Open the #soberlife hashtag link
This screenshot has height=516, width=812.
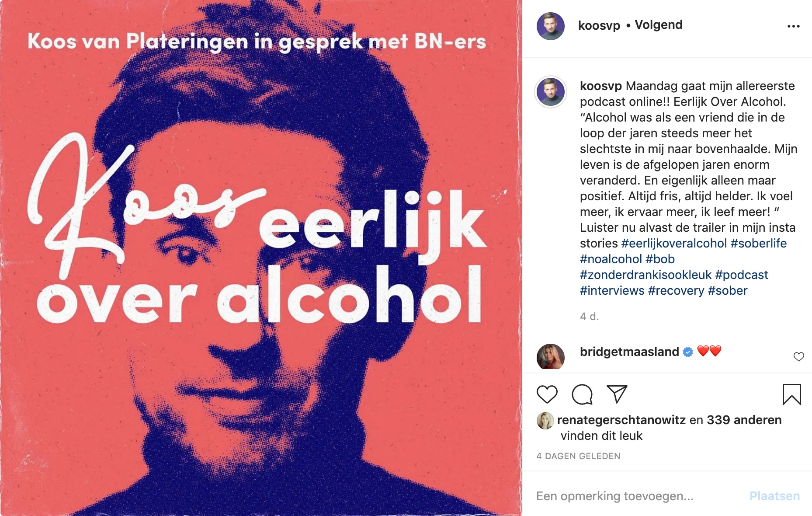(758, 243)
